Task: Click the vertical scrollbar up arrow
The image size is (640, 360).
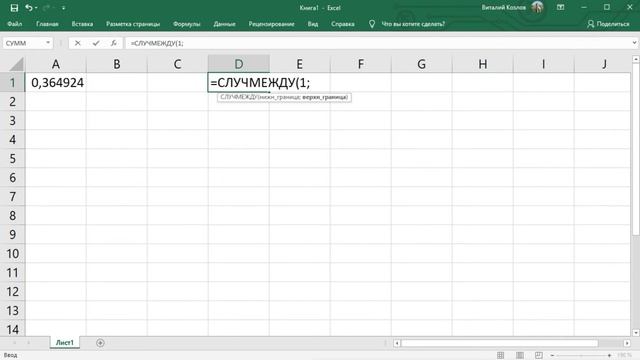Action: [636, 60]
